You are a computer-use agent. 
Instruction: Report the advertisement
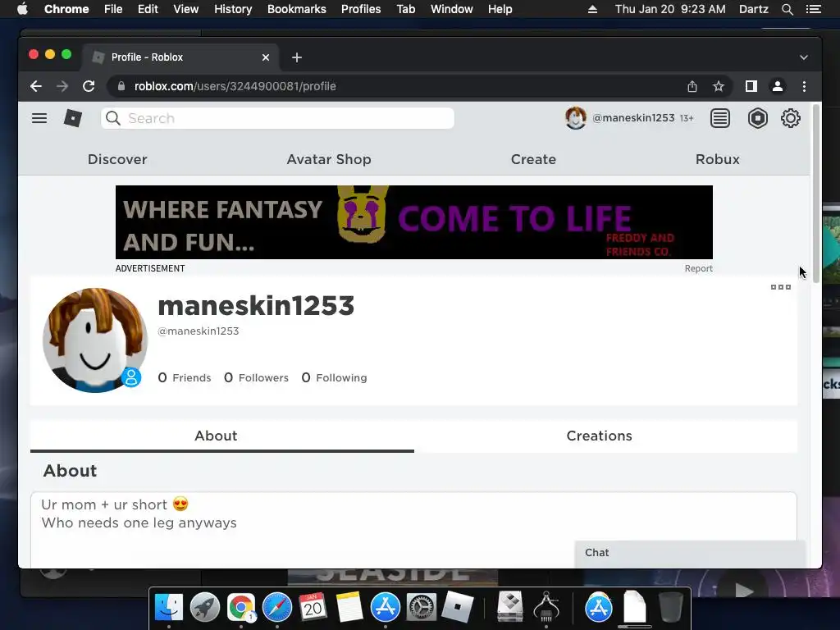click(699, 268)
